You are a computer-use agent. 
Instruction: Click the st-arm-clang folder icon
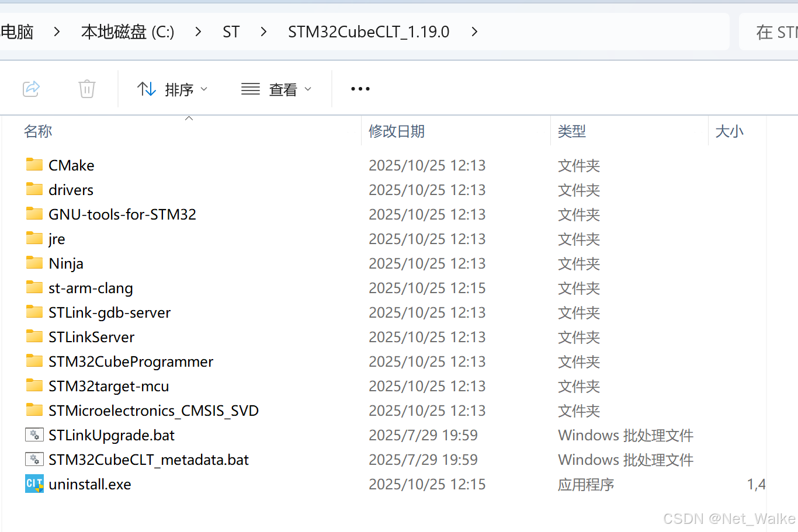(x=34, y=287)
